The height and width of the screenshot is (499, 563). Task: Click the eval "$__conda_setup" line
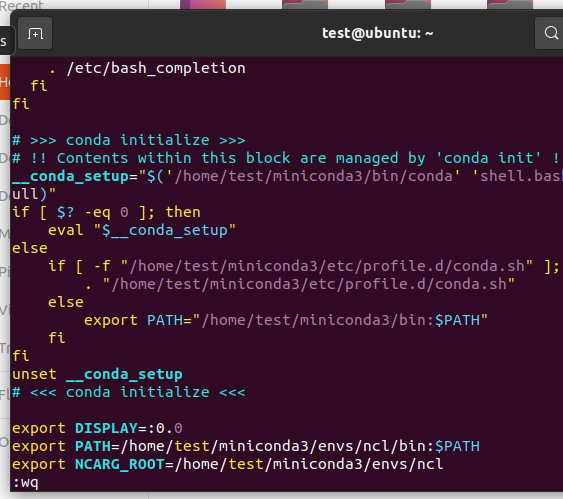(x=142, y=230)
